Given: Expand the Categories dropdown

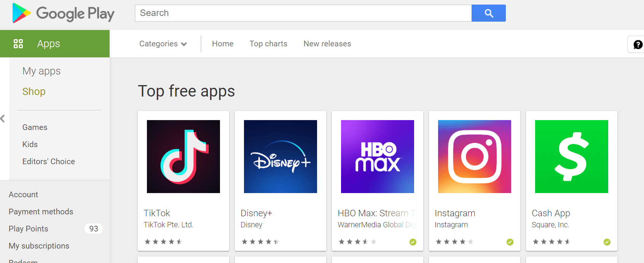Looking at the screenshot, I should (x=163, y=44).
